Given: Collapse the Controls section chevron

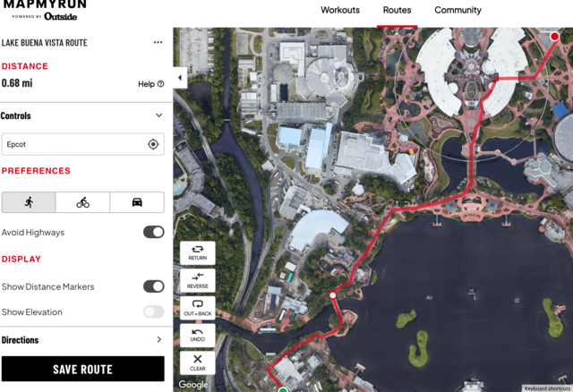Looking at the screenshot, I should [x=159, y=115].
